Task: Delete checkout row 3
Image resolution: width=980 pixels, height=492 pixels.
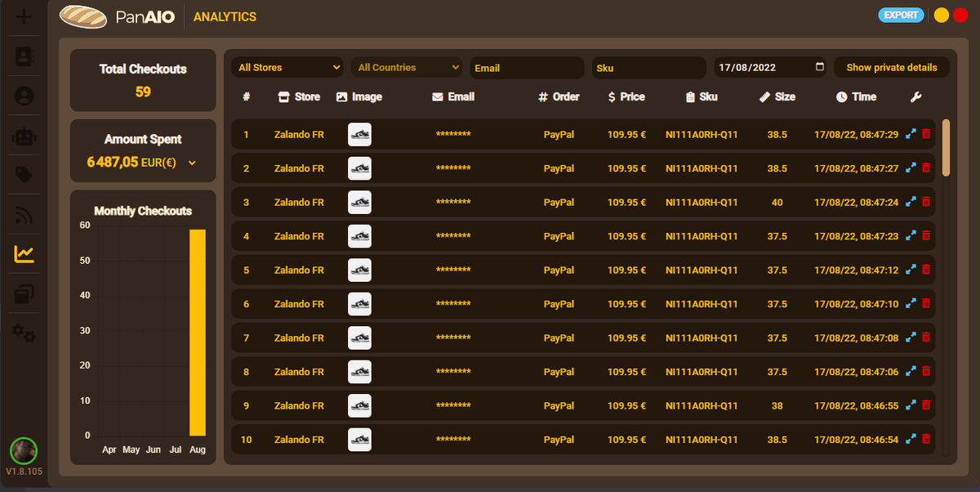Action: tap(926, 202)
